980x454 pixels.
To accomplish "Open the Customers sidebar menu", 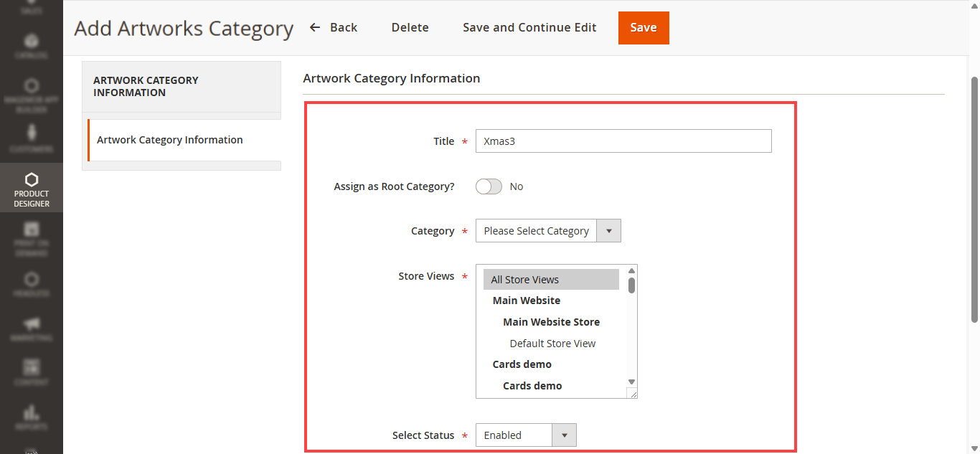I will (x=31, y=139).
